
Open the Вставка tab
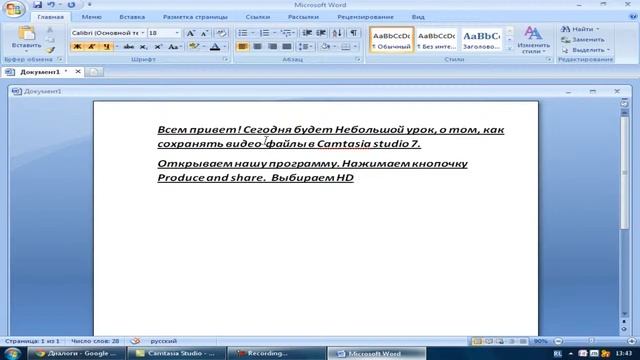click(132, 17)
